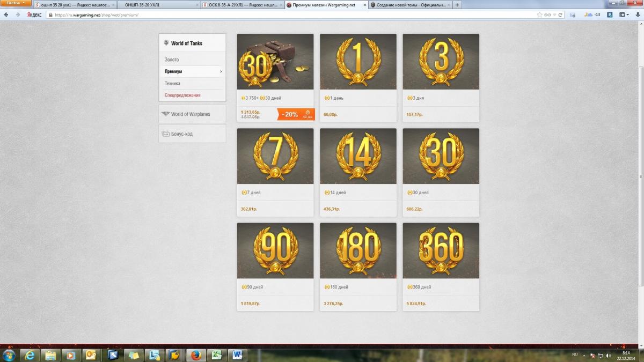Switch to Firefox in the taskbar
Screen dimensions: 644x362
(x=196, y=355)
